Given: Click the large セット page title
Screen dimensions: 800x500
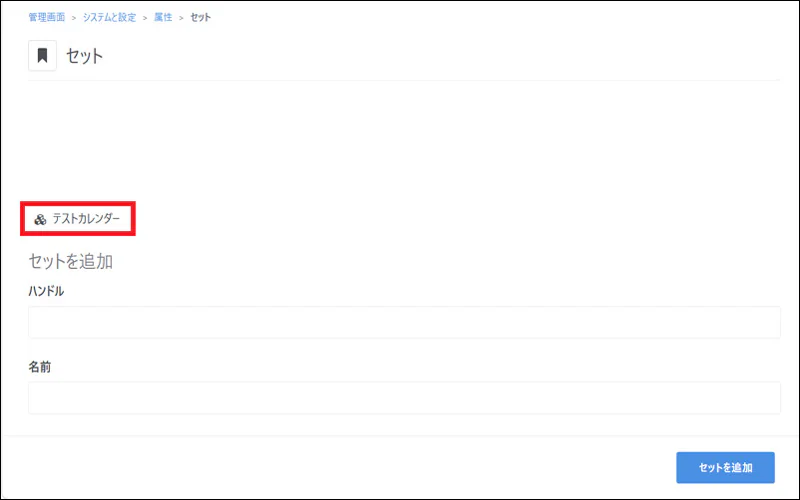Looking at the screenshot, I should point(85,56).
